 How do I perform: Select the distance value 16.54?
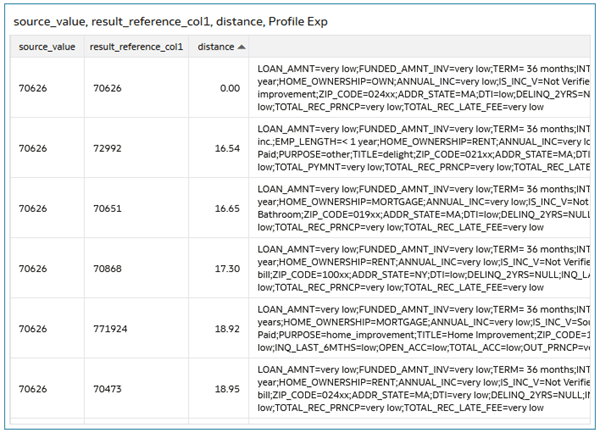(x=227, y=148)
